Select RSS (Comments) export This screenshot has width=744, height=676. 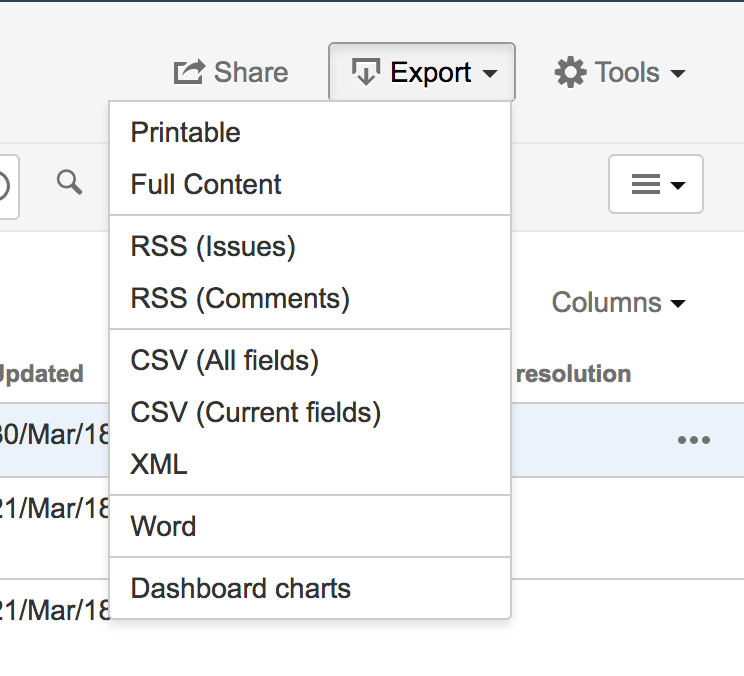(240, 299)
